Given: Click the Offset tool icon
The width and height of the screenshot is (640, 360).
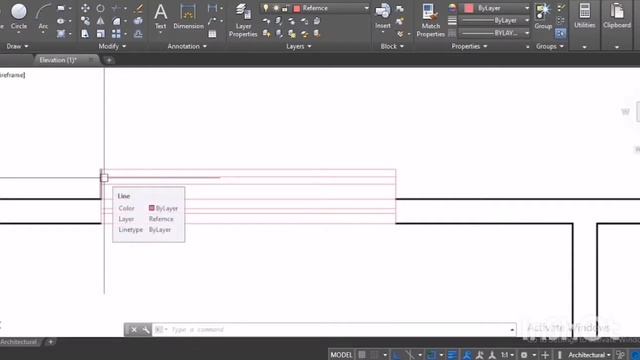Looking at the screenshot, I should [138, 33].
